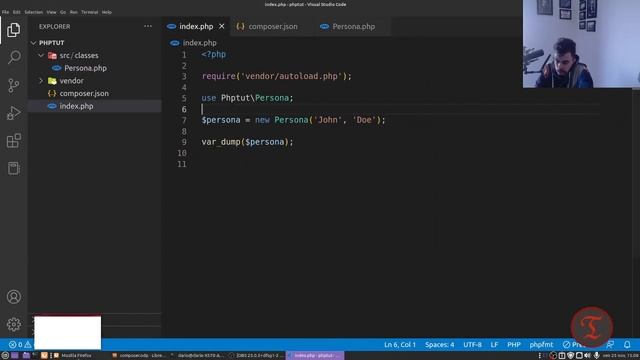Screen dimensions: 640x360
Task: Click composer.json braces icon in Explorer
Action: (x=52, y=93)
